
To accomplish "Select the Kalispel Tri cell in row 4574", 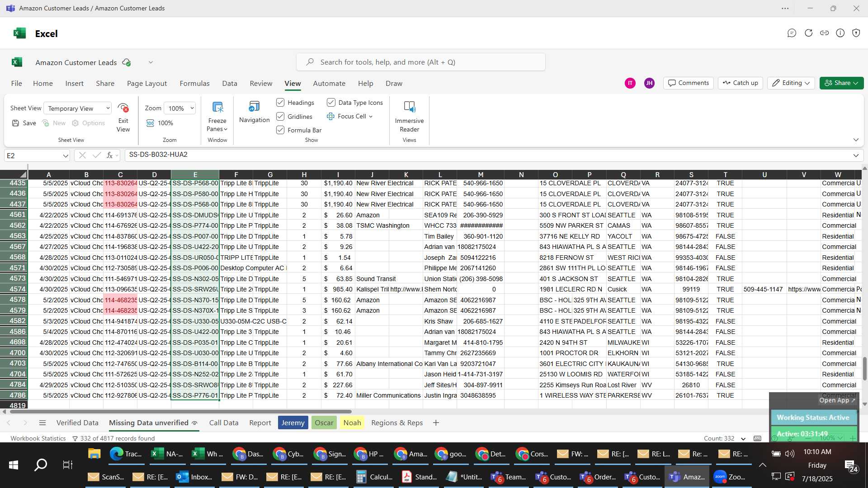I will click(372, 290).
